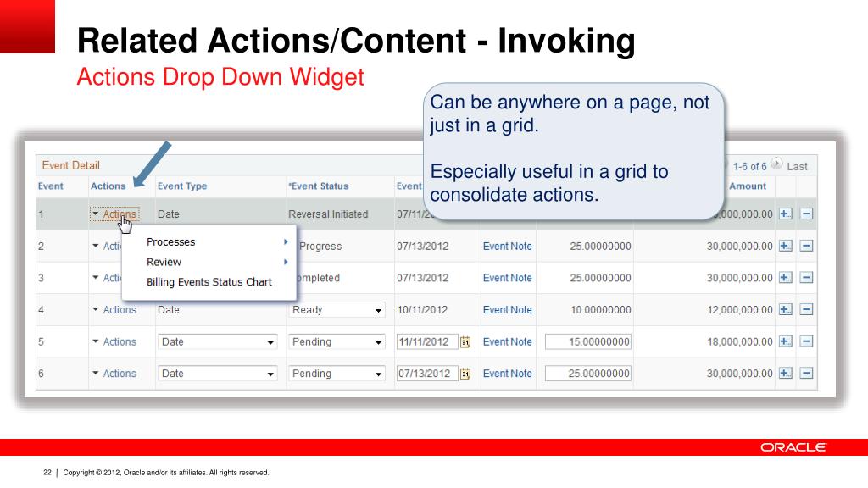
Task: Add a row after event 4
Action: pos(786,310)
